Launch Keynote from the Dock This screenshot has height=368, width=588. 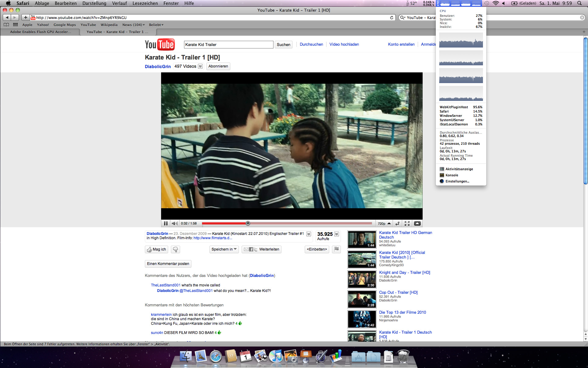(x=306, y=357)
